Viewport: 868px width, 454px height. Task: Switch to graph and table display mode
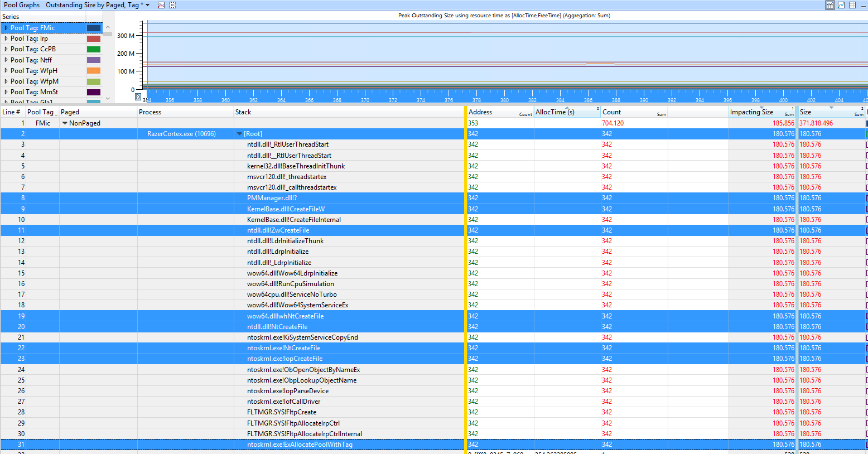(x=830, y=5)
